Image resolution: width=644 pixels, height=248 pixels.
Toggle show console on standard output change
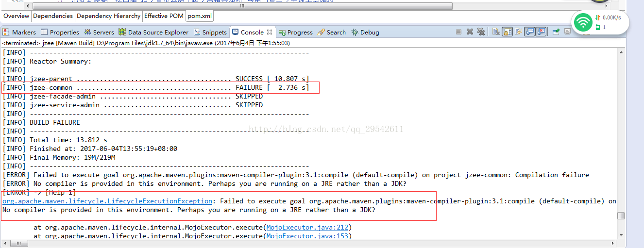coord(529,32)
